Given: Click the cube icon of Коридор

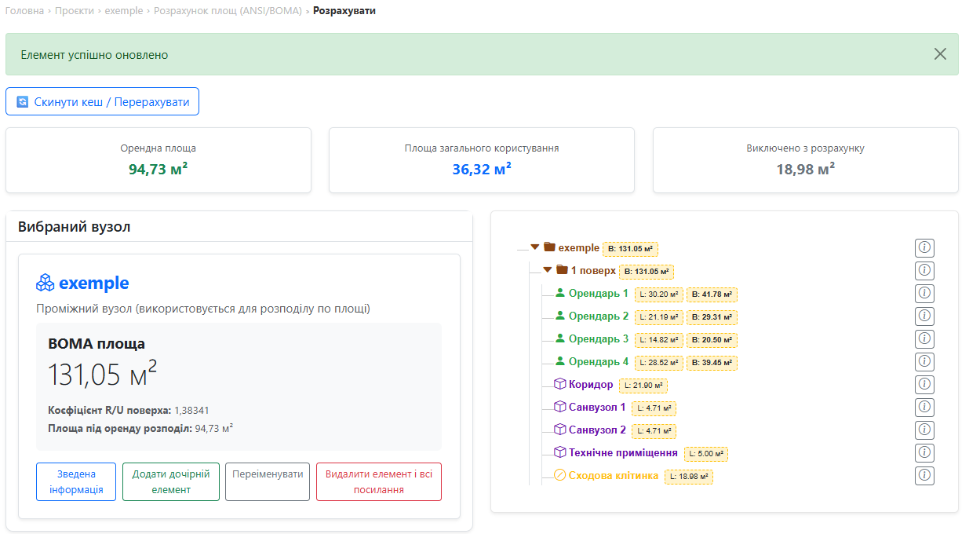Looking at the screenshot, I should [560, 384].
